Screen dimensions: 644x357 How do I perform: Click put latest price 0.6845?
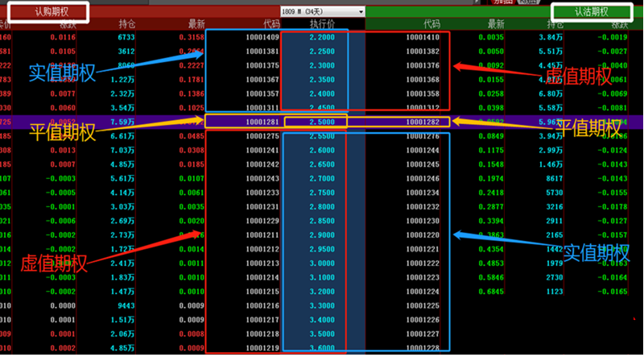491,292
